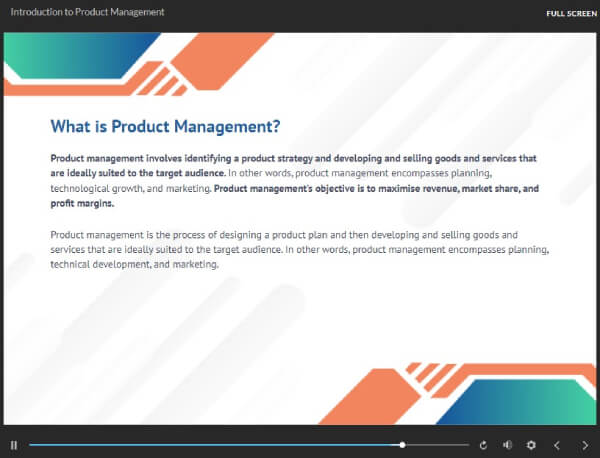Go to previous slide arrow
The width and height of the screenshot is (600, 458).
[x=557, y=445]
